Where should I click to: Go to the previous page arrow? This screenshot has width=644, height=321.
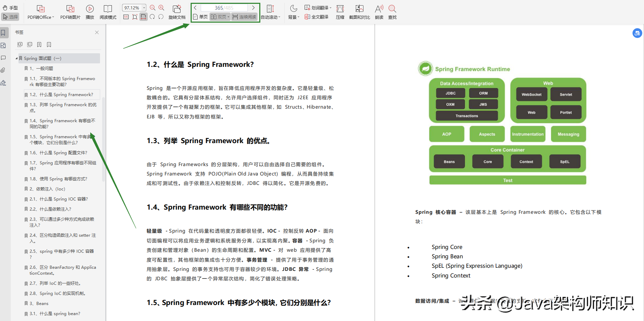click(195, 8)
